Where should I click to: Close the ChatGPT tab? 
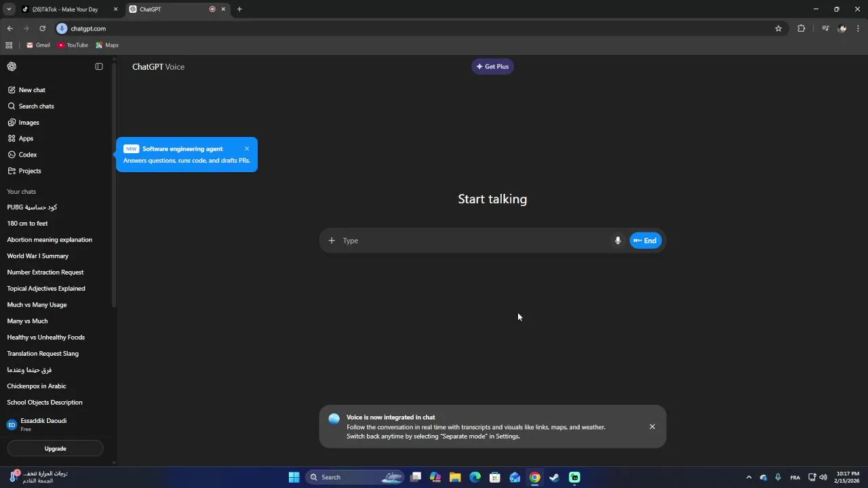pyautogui.click(x=223, y=9)
